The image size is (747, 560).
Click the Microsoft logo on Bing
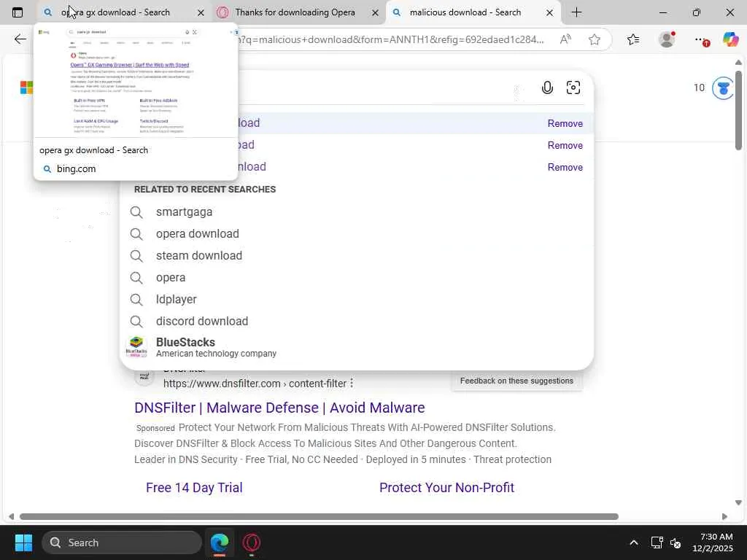click(x=26, y=87)
